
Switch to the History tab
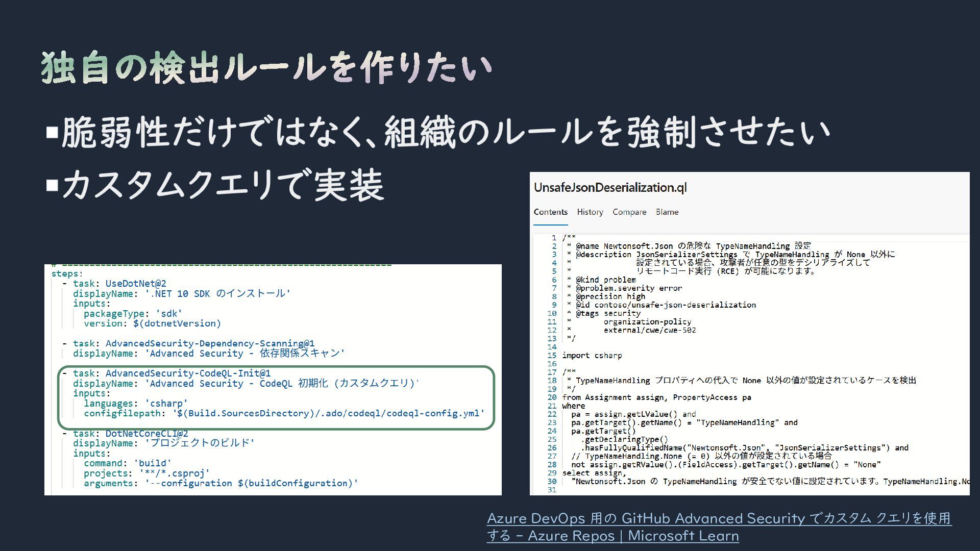pyautogui.click(x=590, y=212)
